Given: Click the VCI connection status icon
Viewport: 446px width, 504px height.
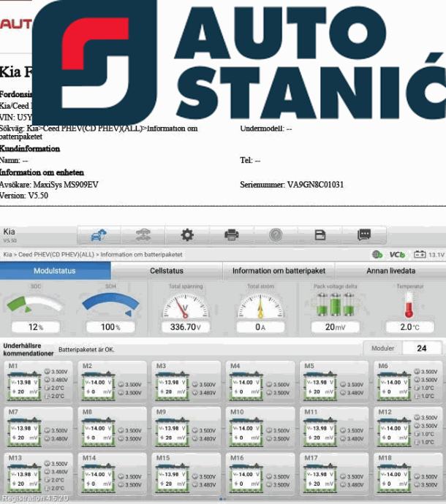Looking at the screenshot, I should tap(397, 255).
